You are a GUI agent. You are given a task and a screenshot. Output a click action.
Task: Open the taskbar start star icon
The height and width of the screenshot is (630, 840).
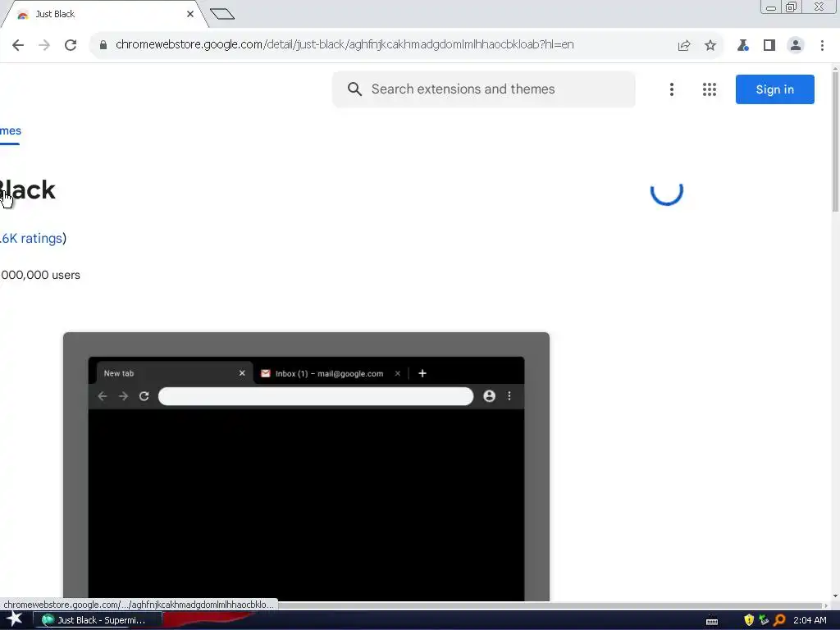pyautogui.click(x=14, y=619)
